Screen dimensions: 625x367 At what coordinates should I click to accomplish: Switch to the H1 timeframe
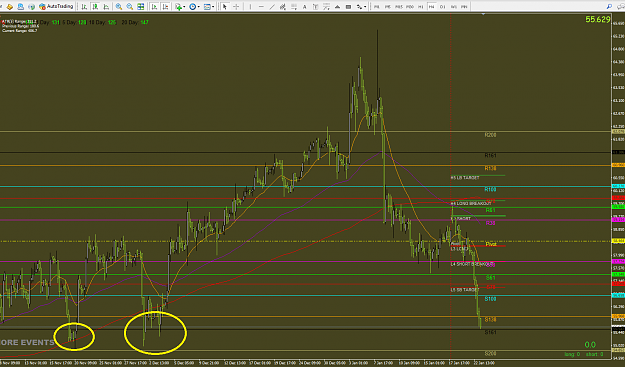421,7
